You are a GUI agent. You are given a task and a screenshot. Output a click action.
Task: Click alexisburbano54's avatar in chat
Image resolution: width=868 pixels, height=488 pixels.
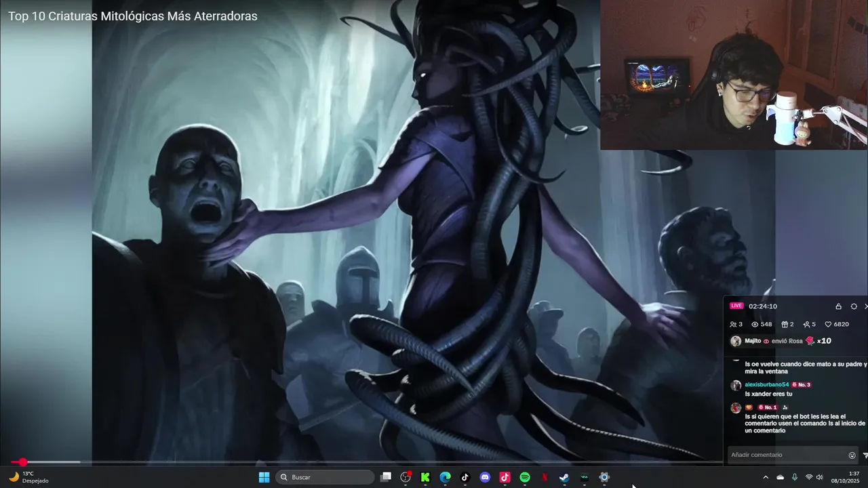pyautogui.click(x=736, y=385)
